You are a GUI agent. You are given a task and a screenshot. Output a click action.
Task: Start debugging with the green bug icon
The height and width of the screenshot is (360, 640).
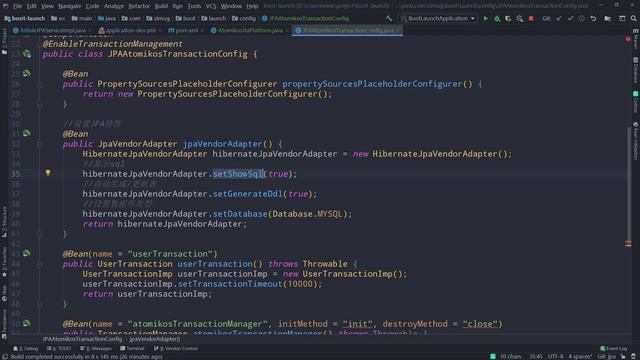(497, 18)
